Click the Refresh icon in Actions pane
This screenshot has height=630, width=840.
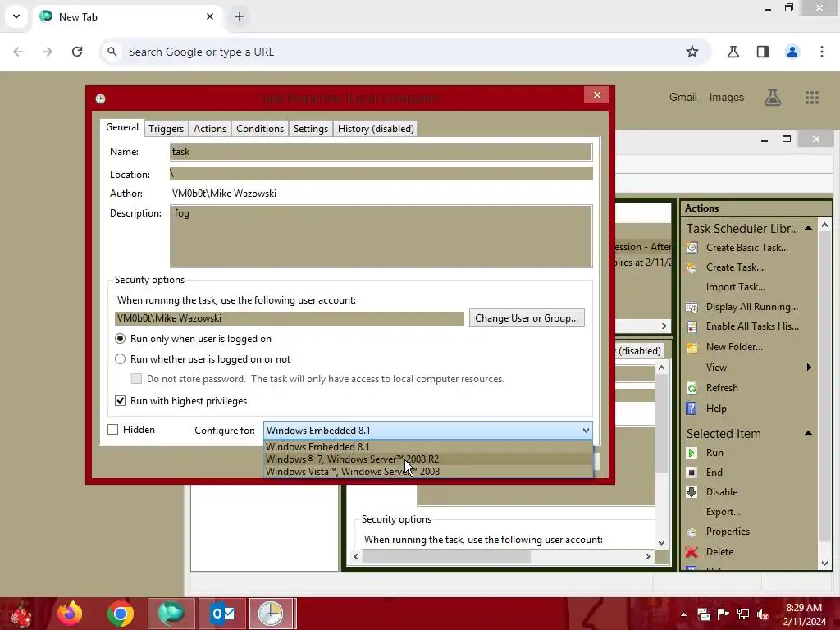[692, 388]
